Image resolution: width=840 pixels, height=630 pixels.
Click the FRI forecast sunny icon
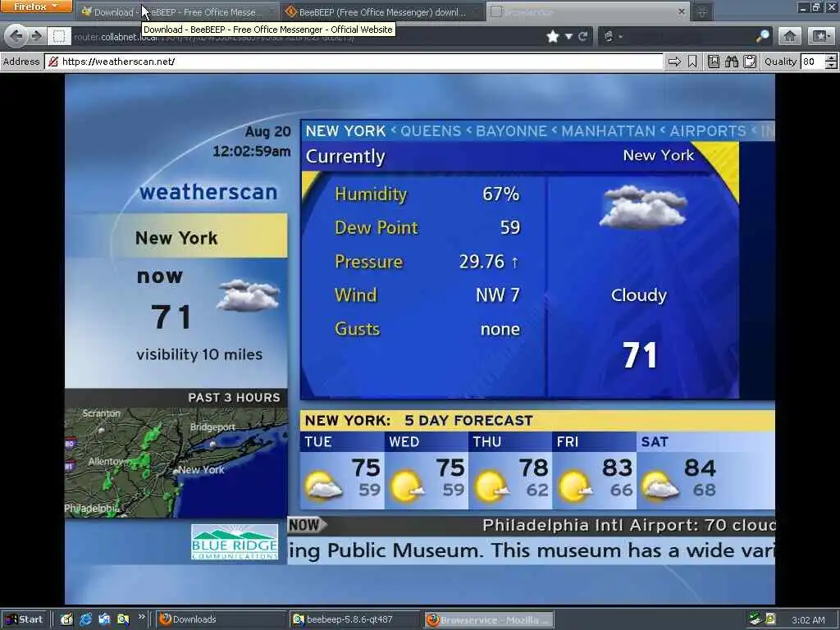[x=576, y=486]
